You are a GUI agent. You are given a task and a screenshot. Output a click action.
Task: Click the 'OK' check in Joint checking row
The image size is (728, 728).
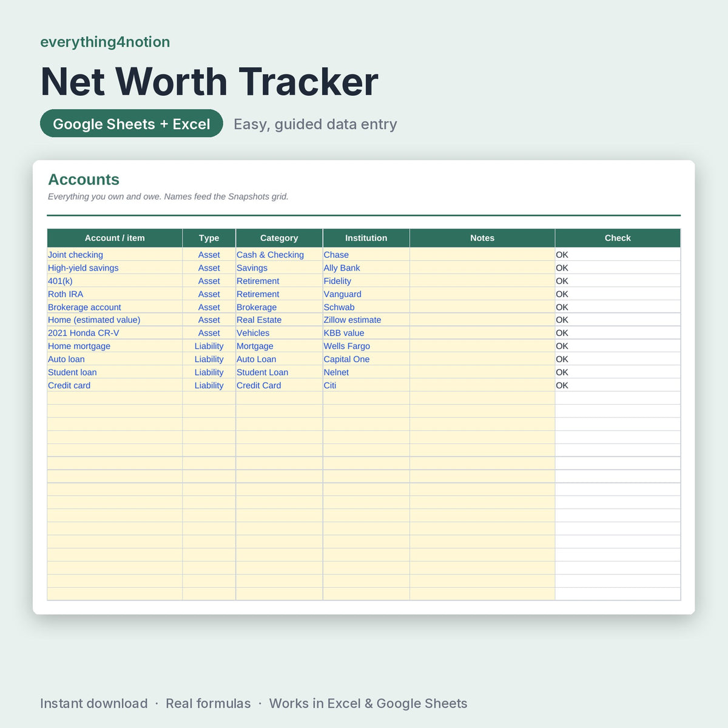pyautogui.click(x=618, y=255)
